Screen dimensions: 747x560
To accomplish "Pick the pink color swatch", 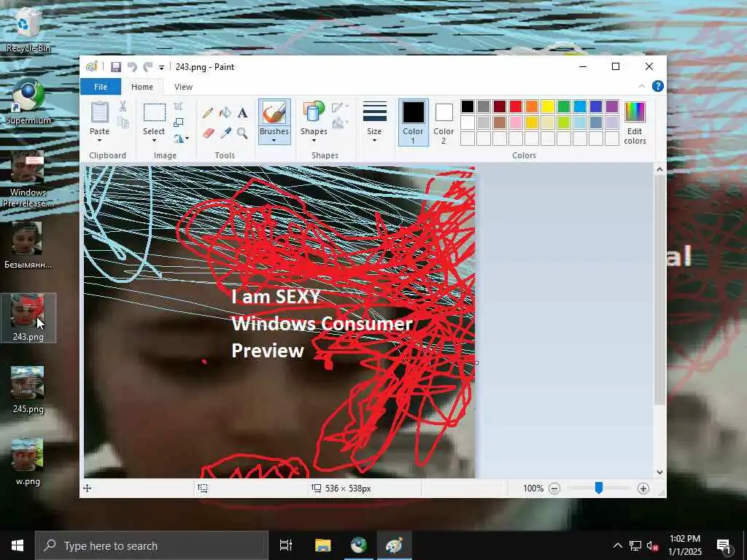I will tap(516, 122).
